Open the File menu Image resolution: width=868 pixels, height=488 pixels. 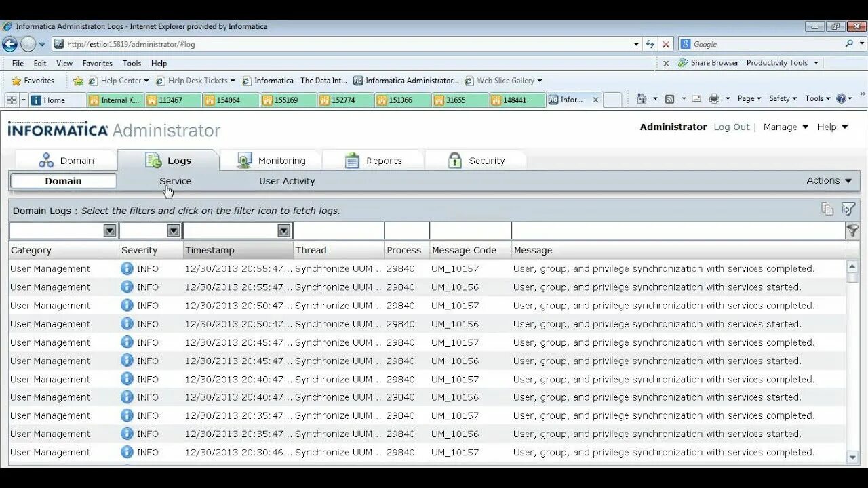click(x=18, y=63)
